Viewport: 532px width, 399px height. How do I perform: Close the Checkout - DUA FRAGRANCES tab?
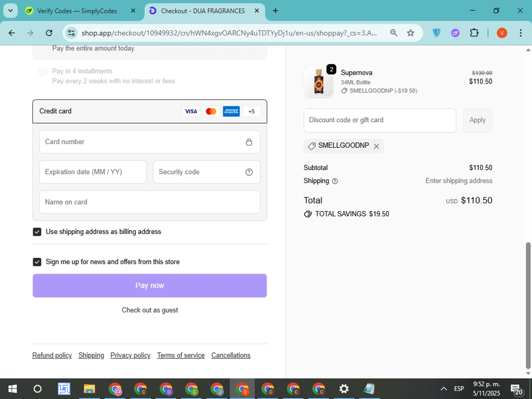click(257, 11)
